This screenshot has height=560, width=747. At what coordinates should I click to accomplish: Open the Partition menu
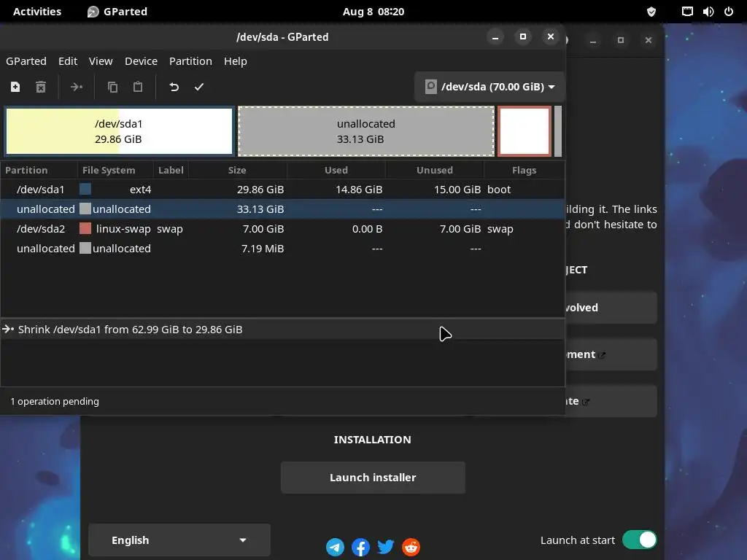coord(190,61)
